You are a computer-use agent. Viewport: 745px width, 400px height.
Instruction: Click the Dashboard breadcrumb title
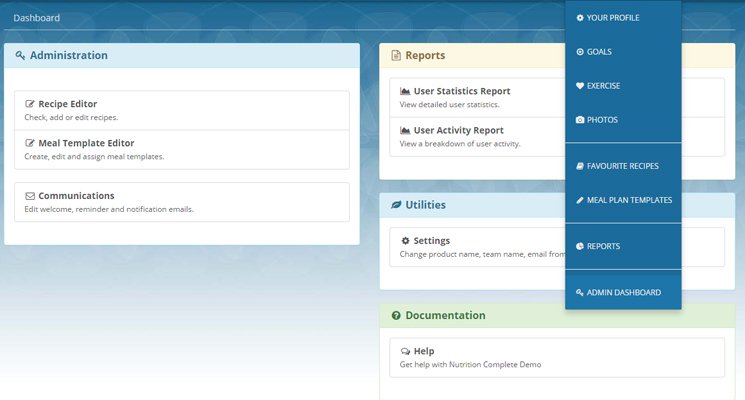(36, 18)
